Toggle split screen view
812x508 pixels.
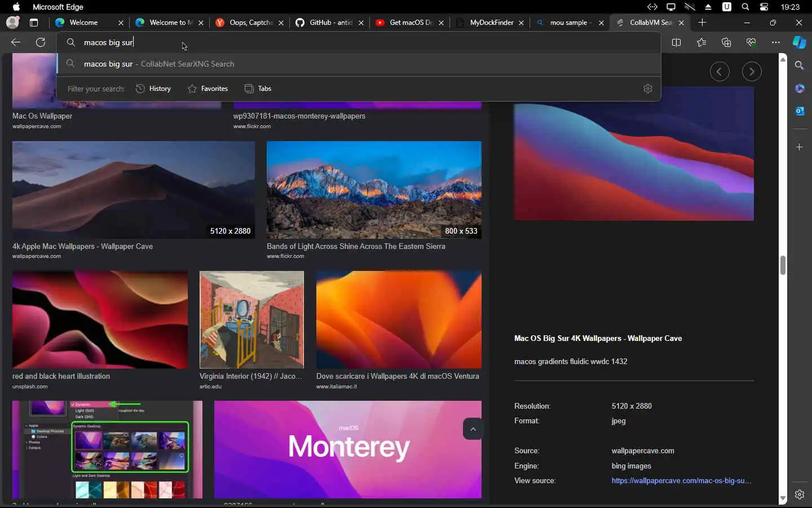point(676,42)
